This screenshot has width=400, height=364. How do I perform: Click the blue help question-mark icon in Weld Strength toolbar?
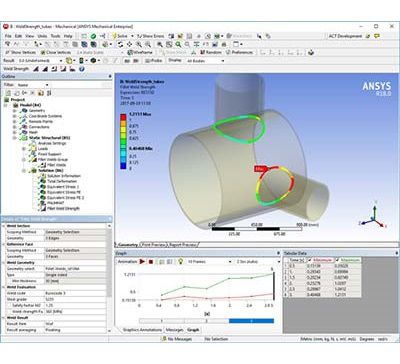click(81, 69)
